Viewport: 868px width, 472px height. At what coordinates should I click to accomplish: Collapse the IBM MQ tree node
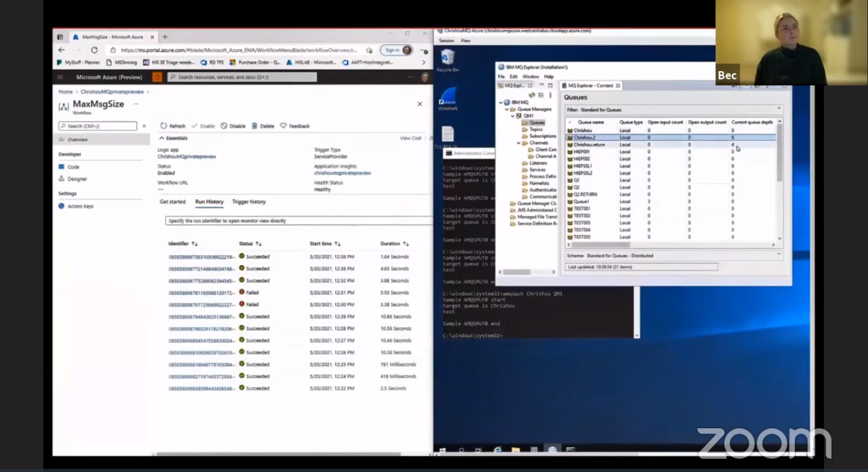coord(501,102)
